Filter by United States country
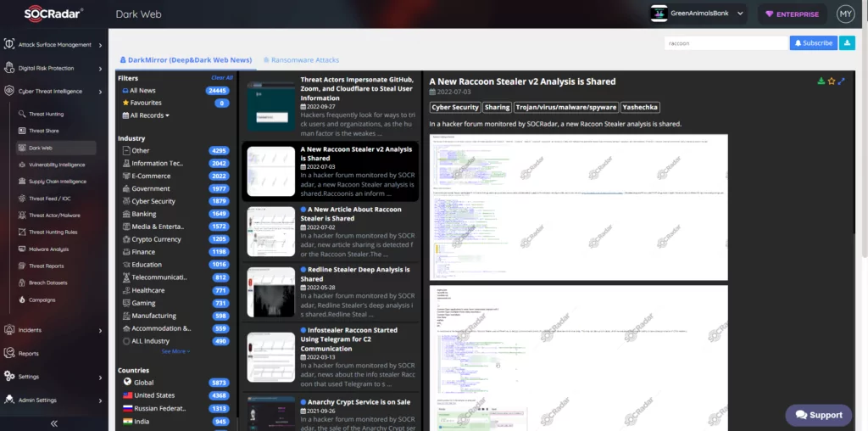868x431 pixels. [149, 395]
